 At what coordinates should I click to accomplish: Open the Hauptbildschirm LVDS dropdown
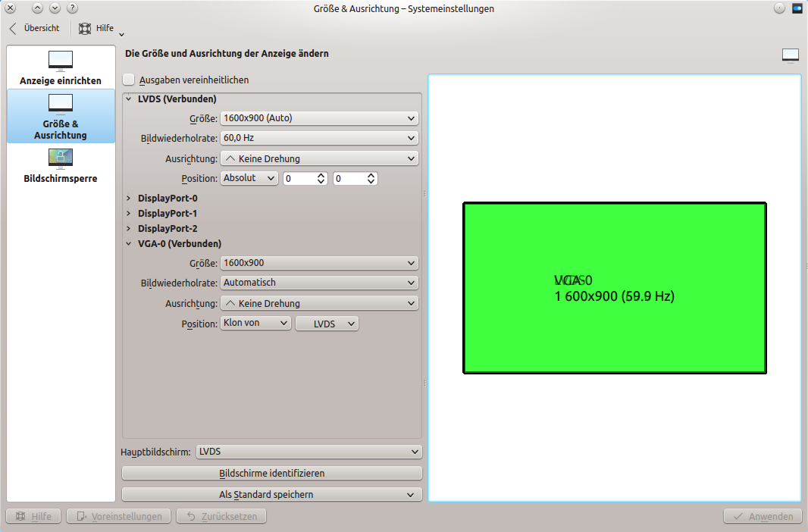click(x=308, y=452)
